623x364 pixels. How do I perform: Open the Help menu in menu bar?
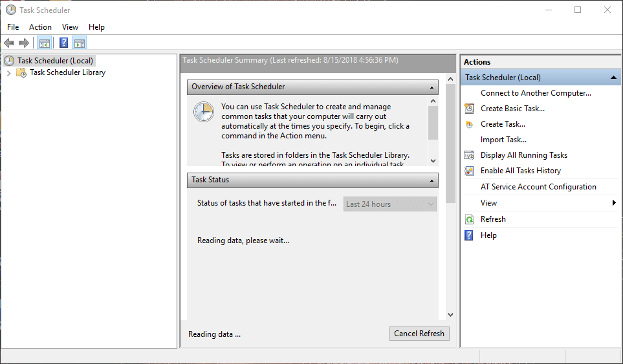(x=96, y=27)
